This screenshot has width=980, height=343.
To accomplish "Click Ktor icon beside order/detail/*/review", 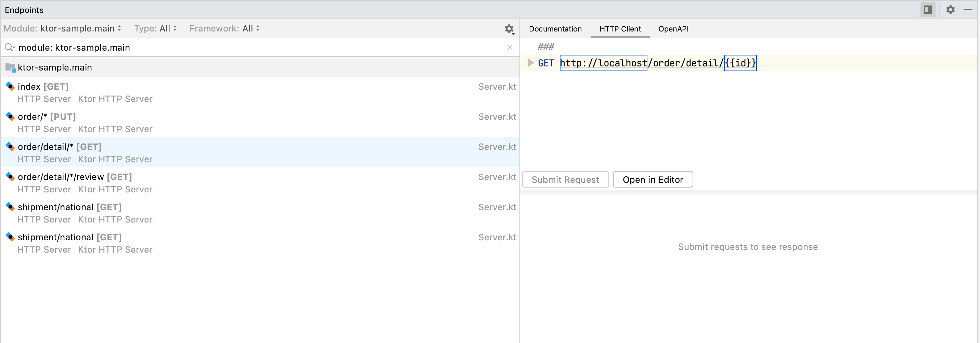I will point(10,177).
